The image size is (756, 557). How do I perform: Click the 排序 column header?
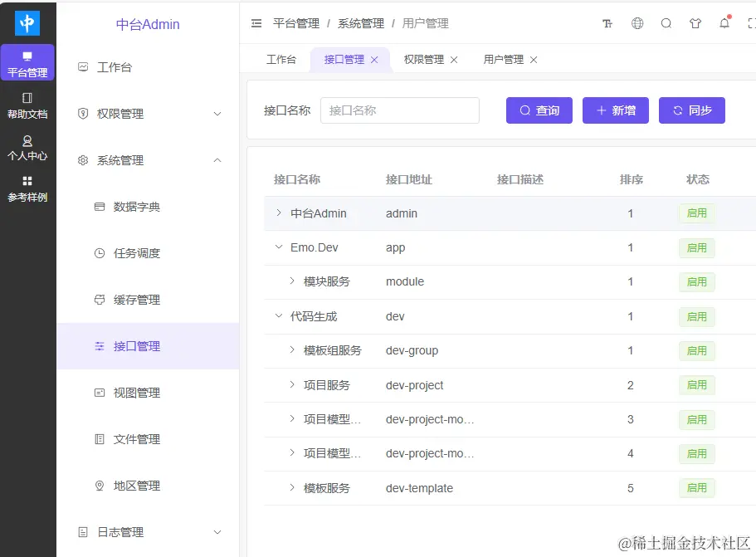coord(632,179)
